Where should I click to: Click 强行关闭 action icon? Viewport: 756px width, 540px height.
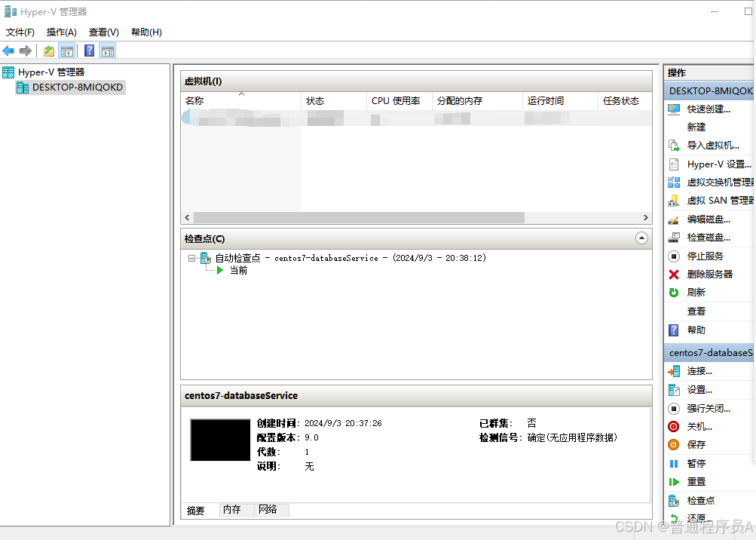[674, 408]
